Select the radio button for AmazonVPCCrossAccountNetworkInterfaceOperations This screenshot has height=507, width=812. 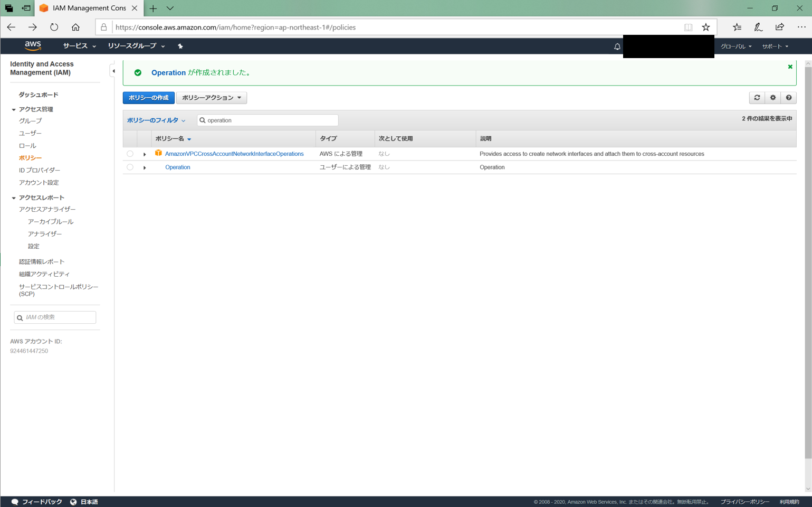tap(130, 154)
